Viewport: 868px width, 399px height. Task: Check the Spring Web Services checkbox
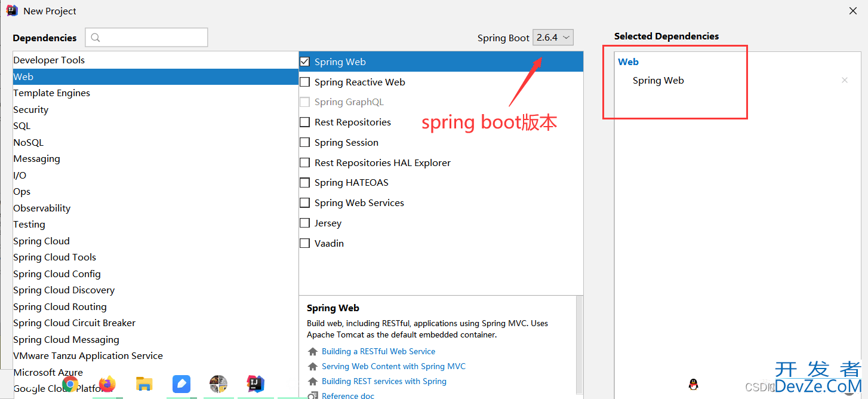point(305,203)
